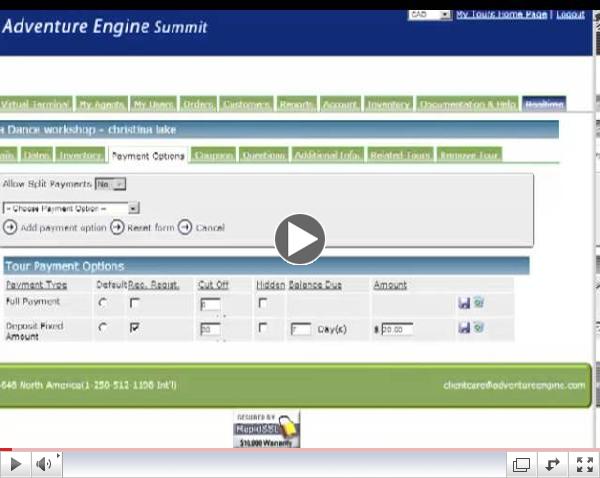600x478 pixels.
Task: Switch to the Questions sub-tab
Action: tap(264, 155)
